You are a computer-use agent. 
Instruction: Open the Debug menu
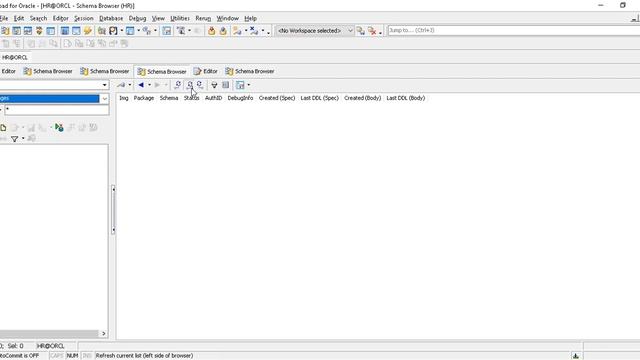137,18
